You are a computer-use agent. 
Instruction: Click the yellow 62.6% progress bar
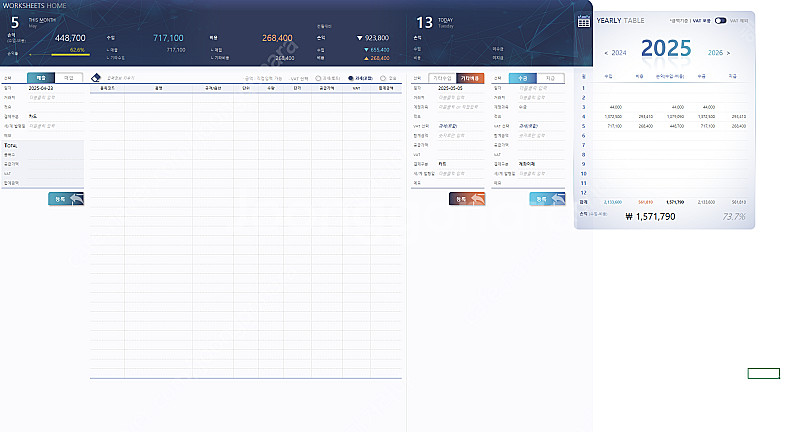click(x=70, y=54)
